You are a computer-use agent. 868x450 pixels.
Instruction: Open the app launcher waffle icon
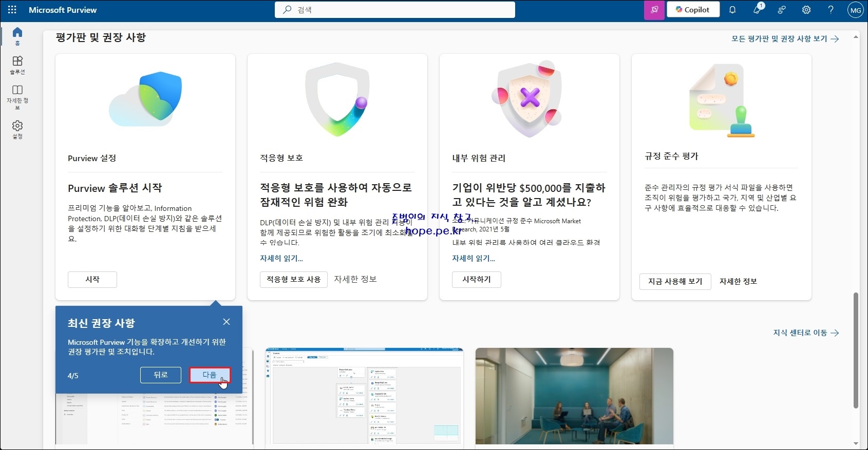tap(12, 10)
